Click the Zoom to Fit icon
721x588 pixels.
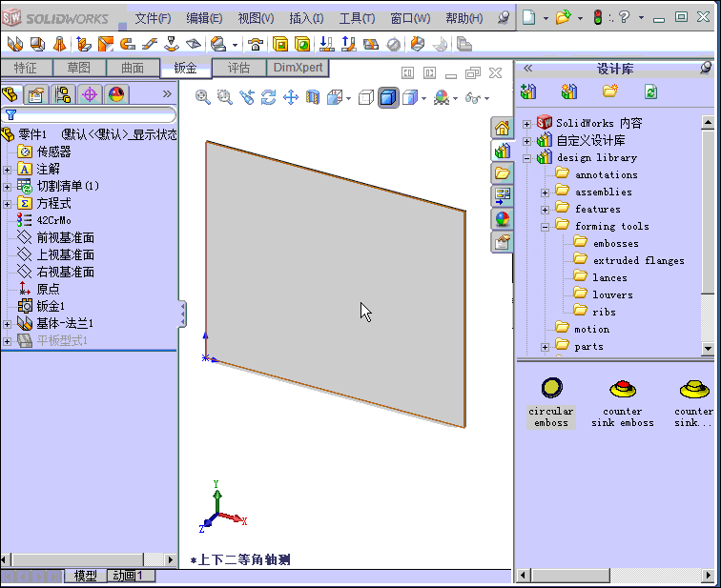pyautogui.click(x=203, y=97)
